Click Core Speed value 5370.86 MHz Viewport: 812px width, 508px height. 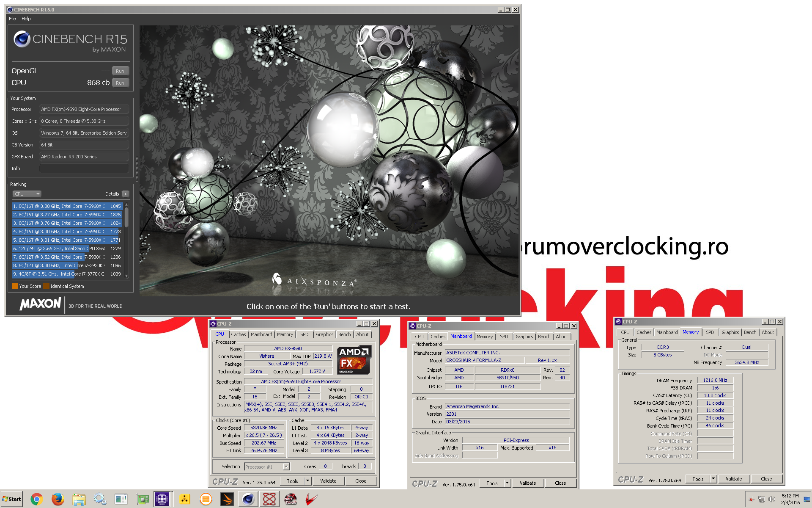(264, 428)
